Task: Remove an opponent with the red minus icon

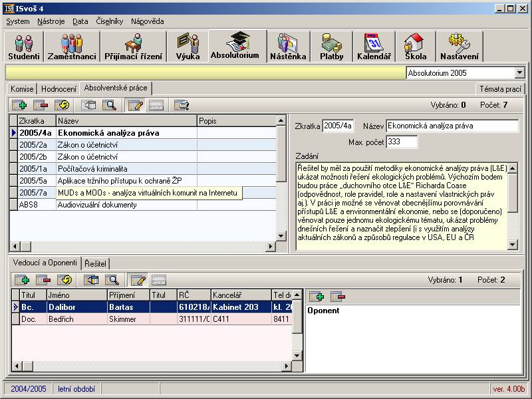Action: tap(338, 297)
